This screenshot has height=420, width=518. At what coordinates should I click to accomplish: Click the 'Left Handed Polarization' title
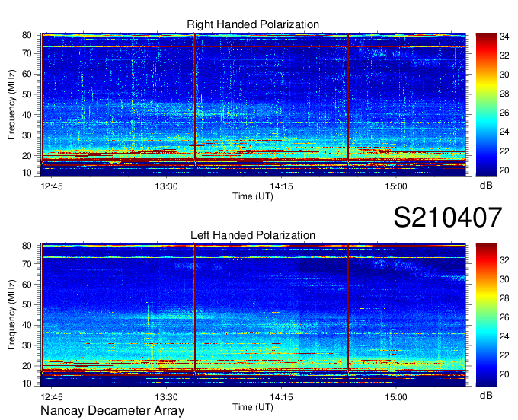253,235
